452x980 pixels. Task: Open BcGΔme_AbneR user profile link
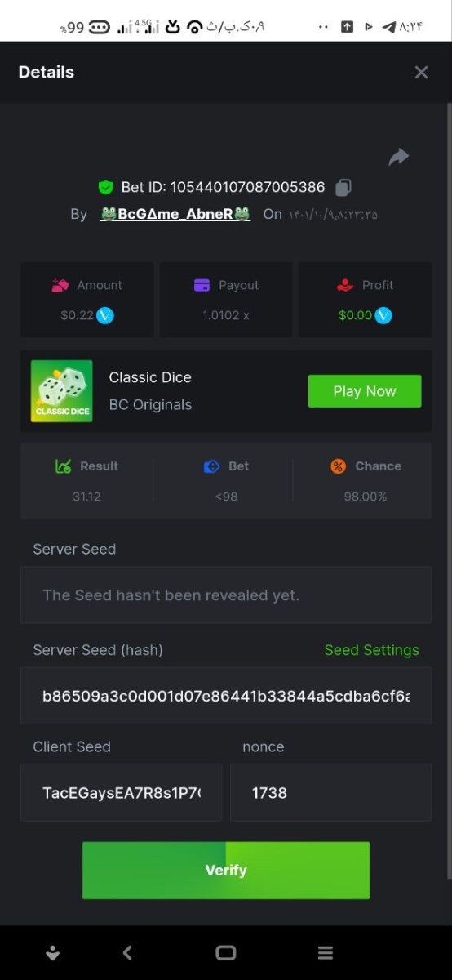175,214
